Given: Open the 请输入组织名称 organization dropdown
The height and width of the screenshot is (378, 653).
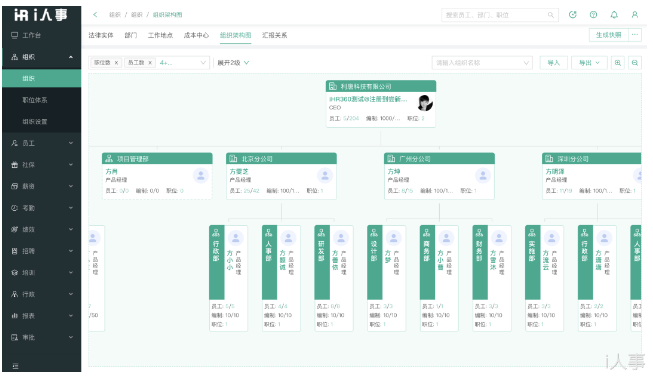Looking at the screenshot, I should tap(482, 63).
